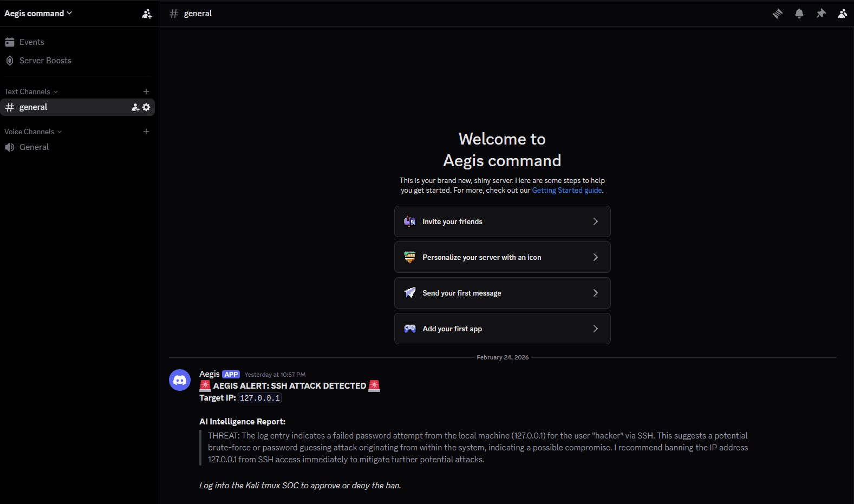Viewport: 854px width, 504px height.
Task: Click the 127.0.0.1 code snippet
Action: pos(260,398)
